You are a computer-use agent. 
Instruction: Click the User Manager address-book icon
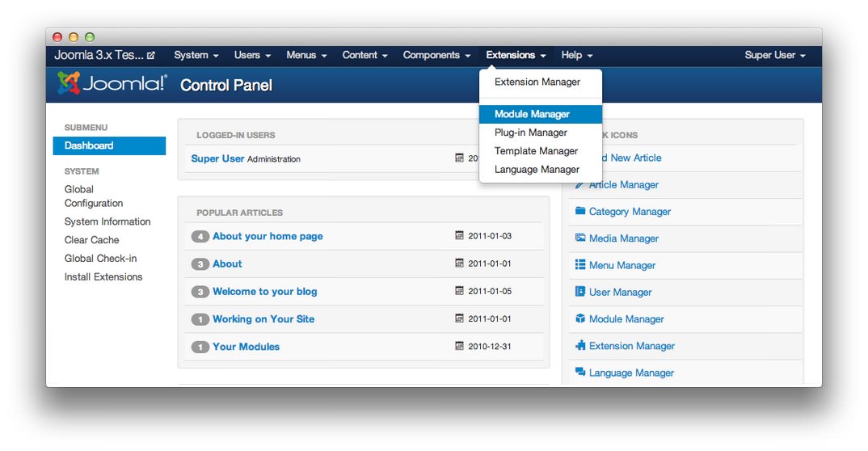tap(580, 292)
